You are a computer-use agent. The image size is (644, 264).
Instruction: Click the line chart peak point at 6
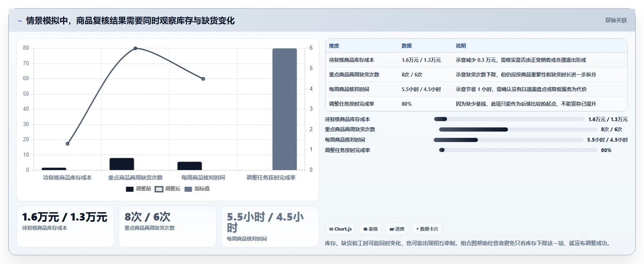point(135,48)
